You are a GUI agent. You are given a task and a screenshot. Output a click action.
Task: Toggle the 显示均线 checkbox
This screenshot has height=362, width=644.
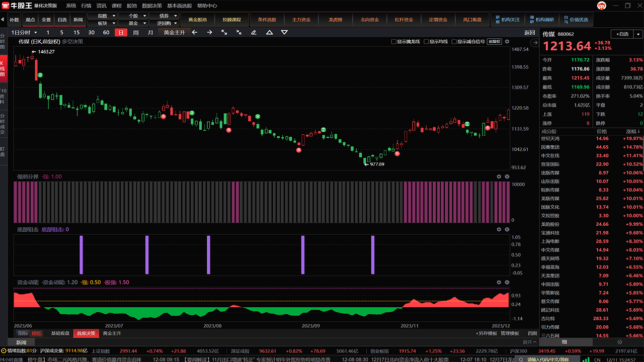(426, 42)
